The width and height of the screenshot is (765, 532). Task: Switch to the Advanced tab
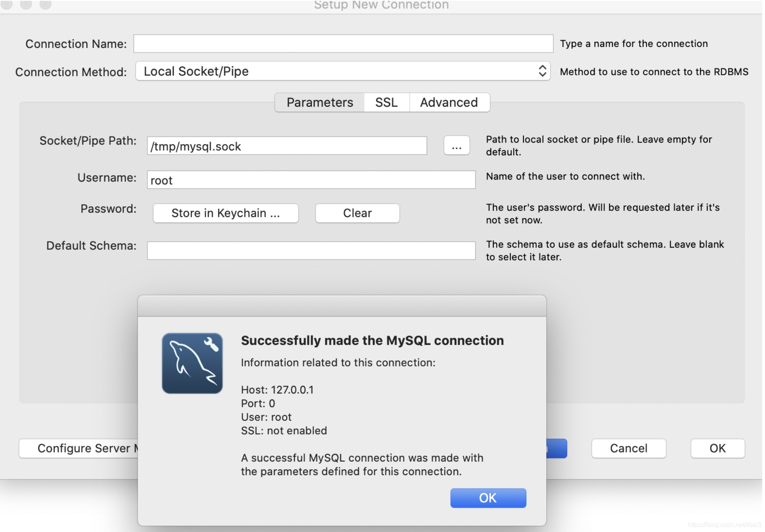(x=449, y=102)
